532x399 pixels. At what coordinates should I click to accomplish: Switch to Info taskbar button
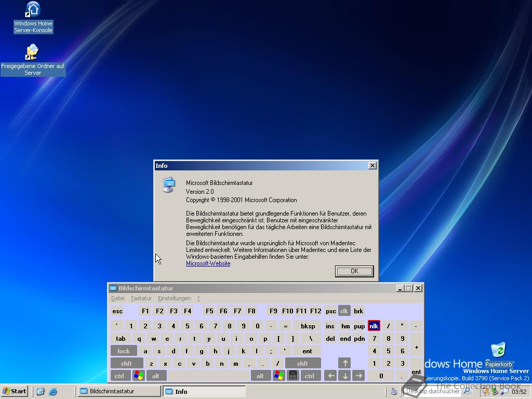(x=204, y=391)
